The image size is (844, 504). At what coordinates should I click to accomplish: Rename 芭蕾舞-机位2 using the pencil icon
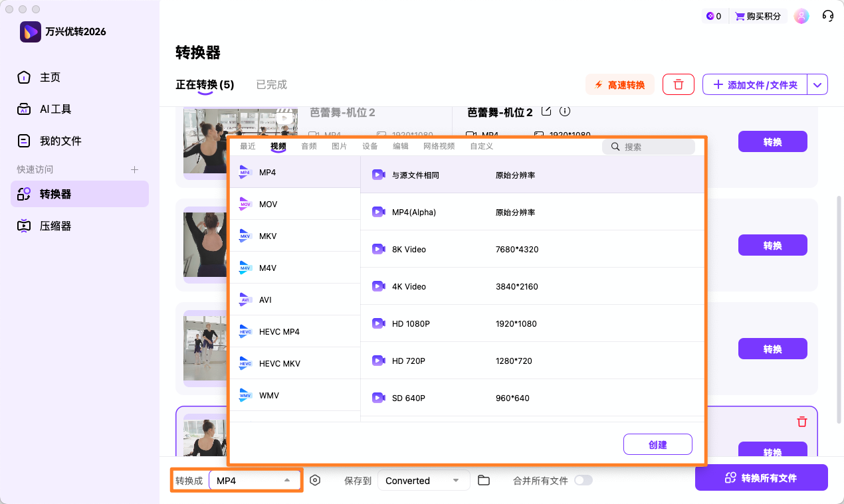[546, 112]
